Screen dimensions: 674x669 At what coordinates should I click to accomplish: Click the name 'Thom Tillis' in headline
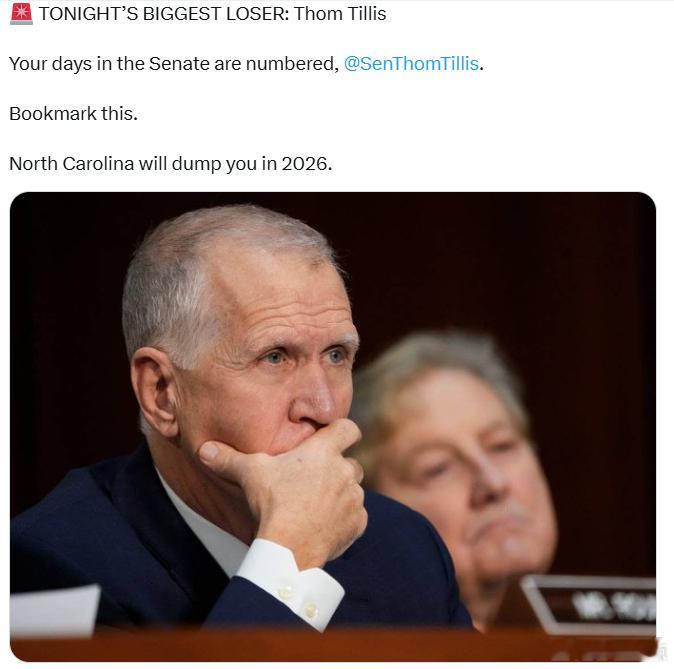(340, 14)
